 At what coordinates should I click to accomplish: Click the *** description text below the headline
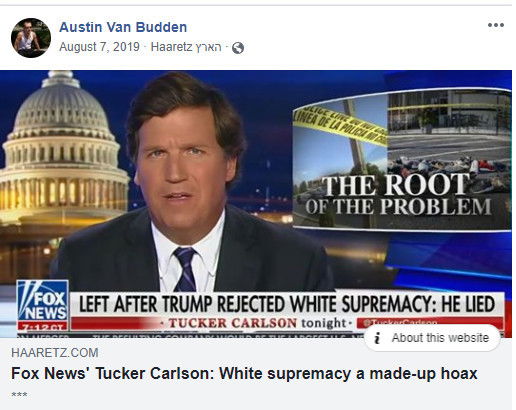[19, 395]
